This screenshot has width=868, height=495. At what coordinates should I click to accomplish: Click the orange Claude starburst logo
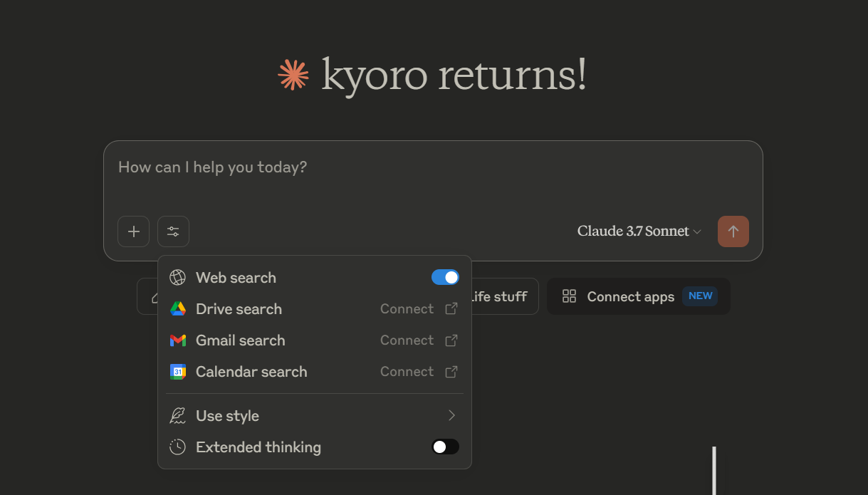293,75
